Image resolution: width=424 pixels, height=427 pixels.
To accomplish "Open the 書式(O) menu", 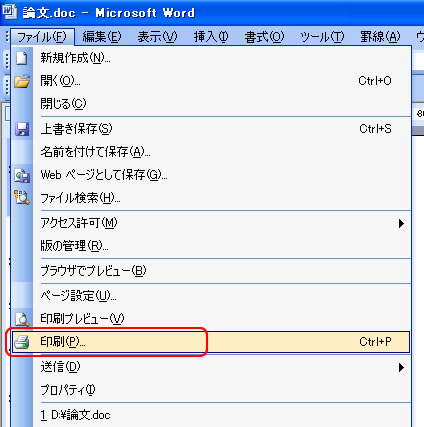I will click(x=264, y=37).
